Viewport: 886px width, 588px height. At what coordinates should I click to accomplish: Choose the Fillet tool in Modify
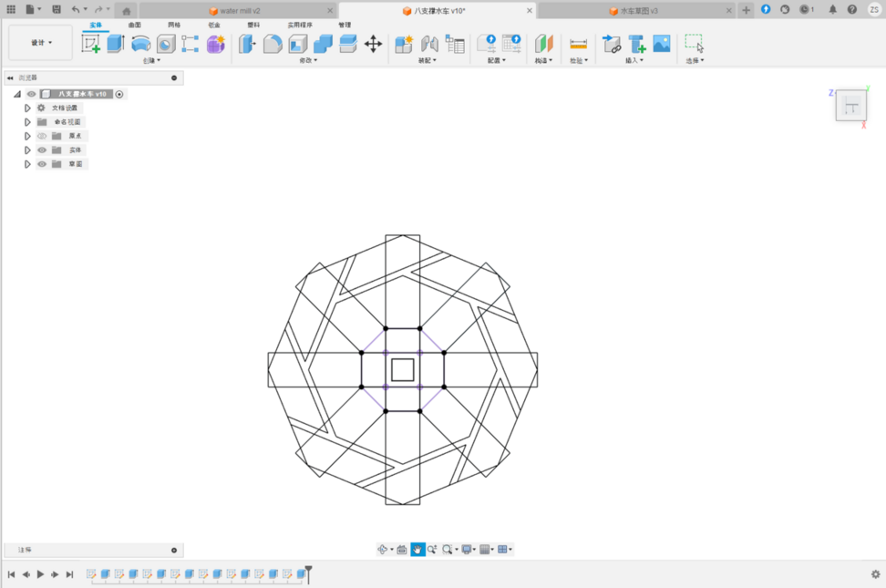click(273, 44)
